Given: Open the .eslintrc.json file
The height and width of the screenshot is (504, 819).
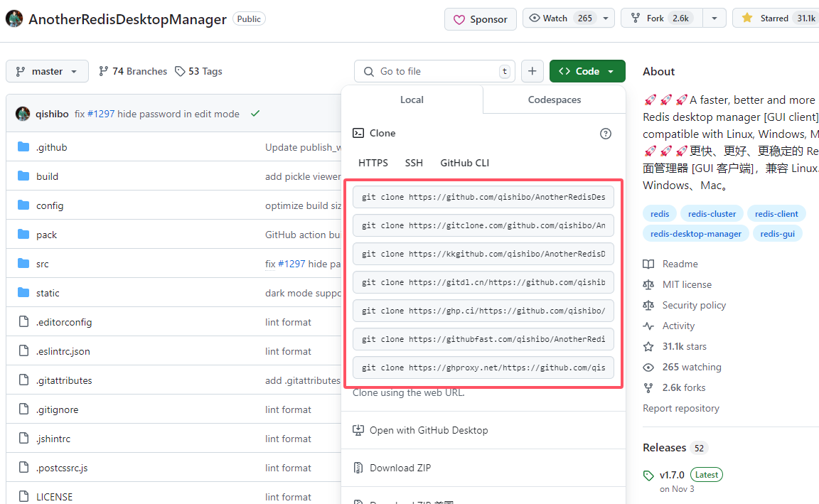Looking at the screenshot, I should 63,351.
